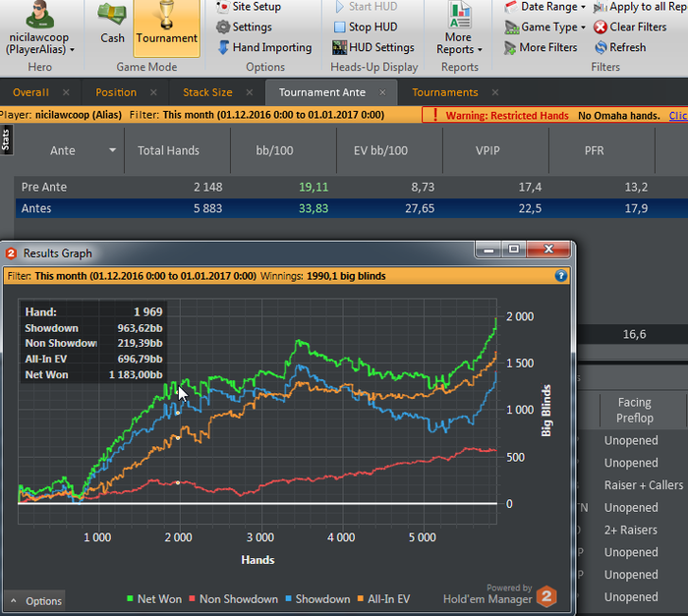Click 2+ Raisers row entry
688x616 pixels.
click(631, 530)
